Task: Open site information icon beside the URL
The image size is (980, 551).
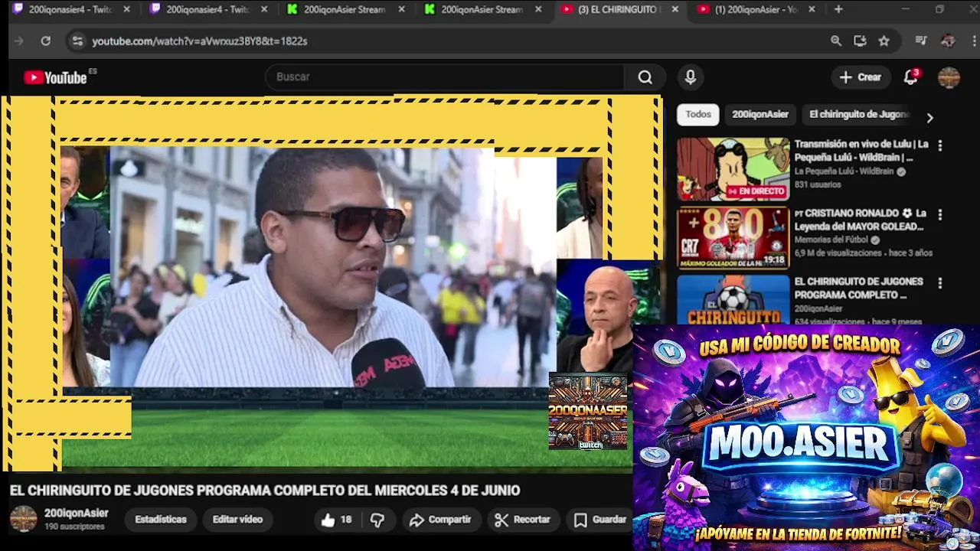Action: click(77, 41)
